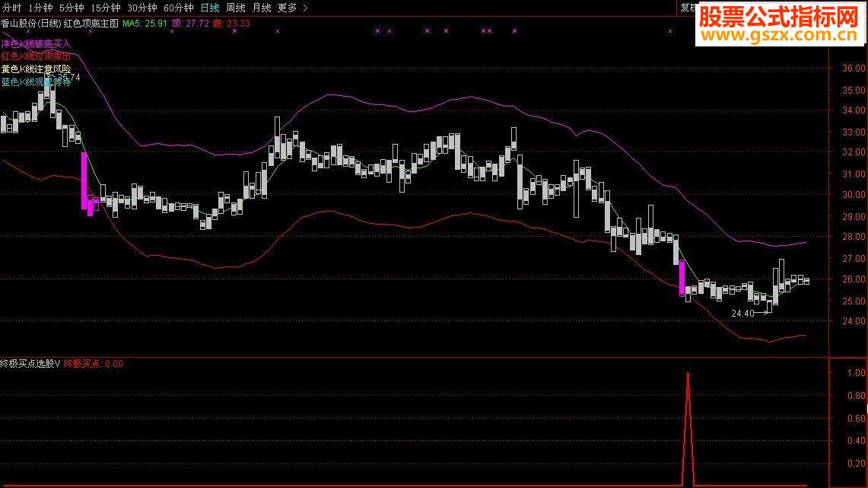Click the 红色K线过顶卖出 legend text
The image size is (868, 488).
coord(36,56)
